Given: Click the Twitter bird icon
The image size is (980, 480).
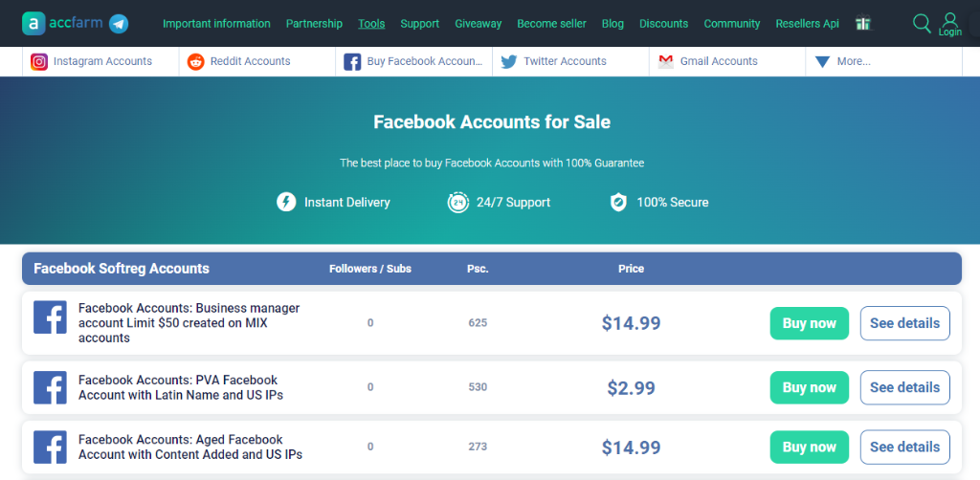Looking at the screenshot, I should [509, 62].
